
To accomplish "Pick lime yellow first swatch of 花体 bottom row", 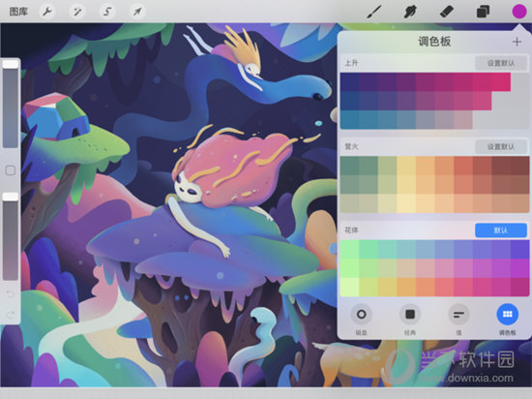I will [350, 287].
